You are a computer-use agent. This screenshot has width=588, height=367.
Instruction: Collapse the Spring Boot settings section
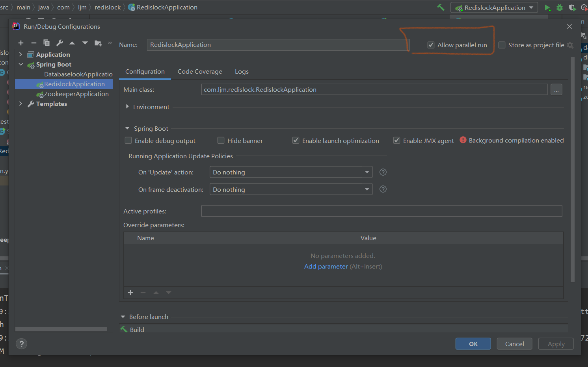point(127,128)
